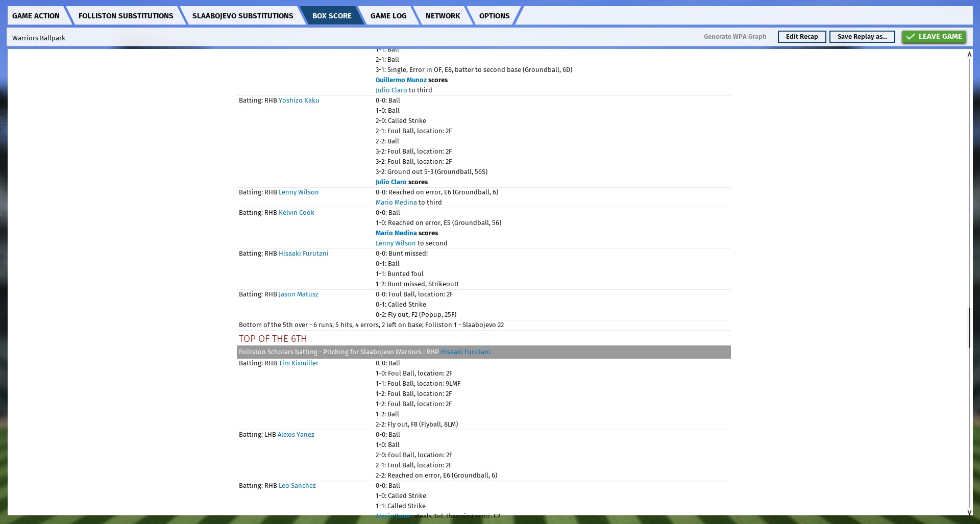
Task: Click the green Leave Game checkmark button
Action: click(x=934, y=37)
